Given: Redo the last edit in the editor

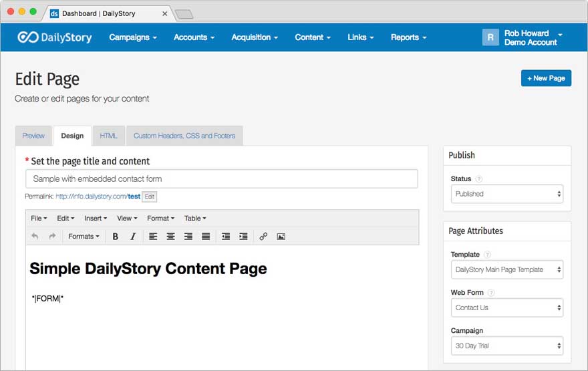Looking at the screenshot, I should 52,237.
